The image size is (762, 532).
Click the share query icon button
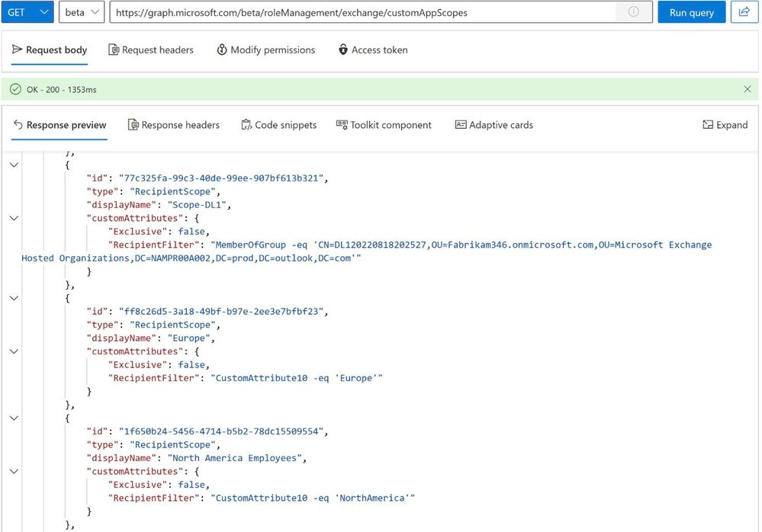click(x=744, y=12)
